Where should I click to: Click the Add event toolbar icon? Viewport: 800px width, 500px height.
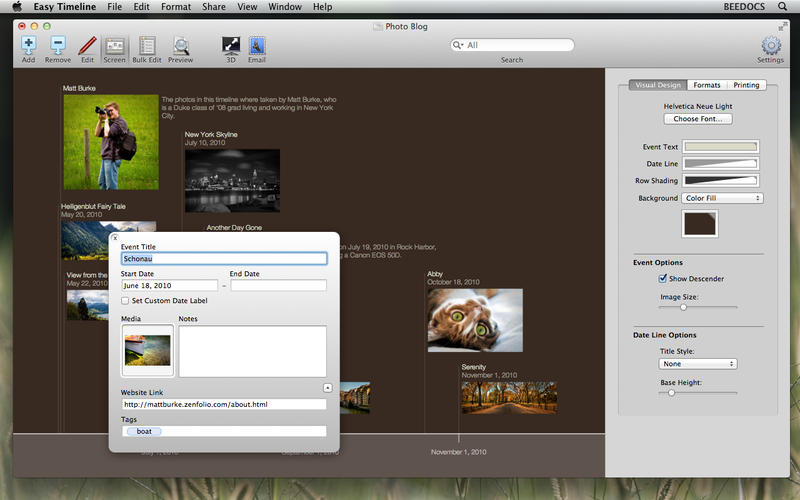pyautogui.click(x=28, y=46)
